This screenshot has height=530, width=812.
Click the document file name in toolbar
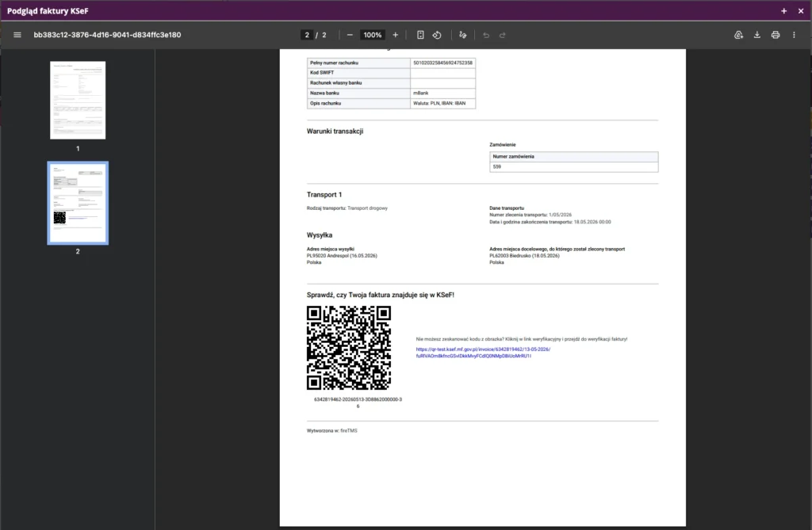[107, 35]
